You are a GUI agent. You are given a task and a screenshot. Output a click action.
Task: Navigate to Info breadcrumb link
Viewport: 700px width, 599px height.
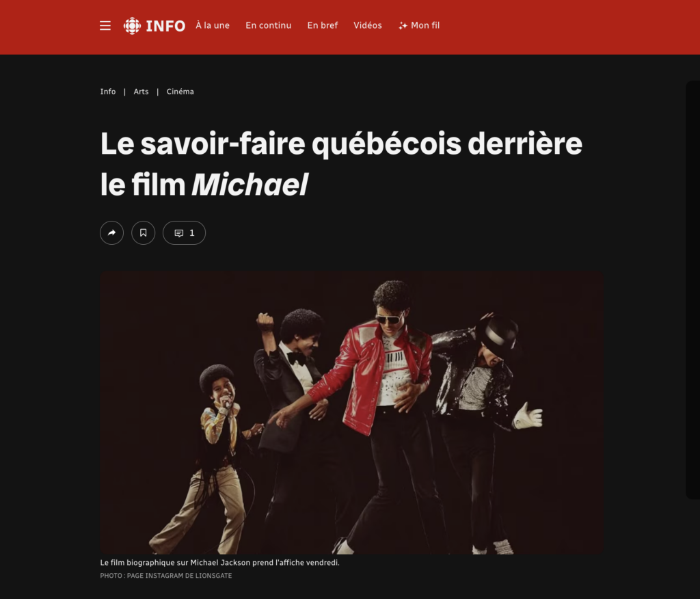pos(107,92)
